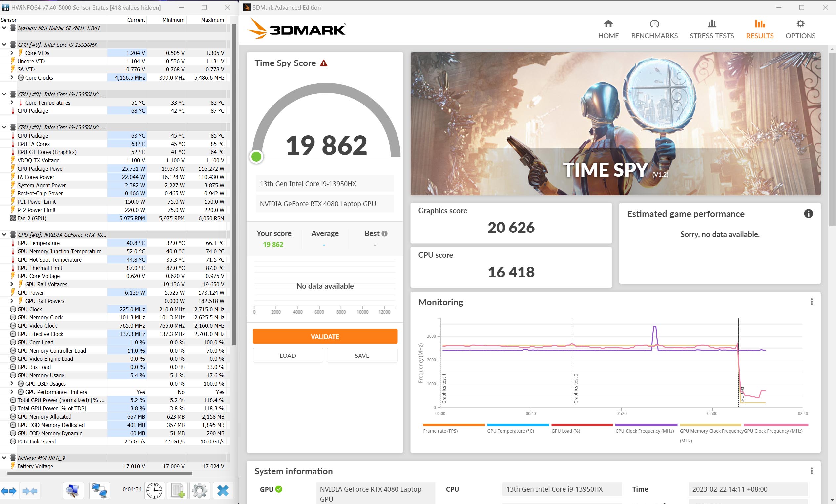Click the GPU Core Load circle icon

pos(13,342)
